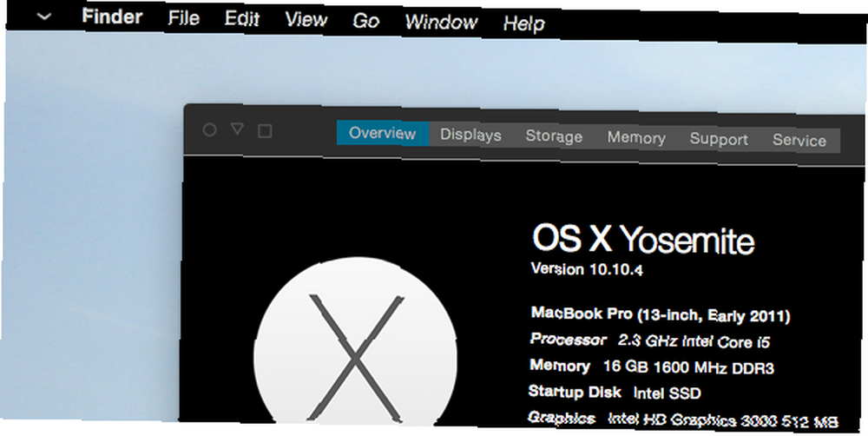Image resolution: width=868 pixels, height=436 pixels.
Task: Open the File menu
Action: (184, 18)
